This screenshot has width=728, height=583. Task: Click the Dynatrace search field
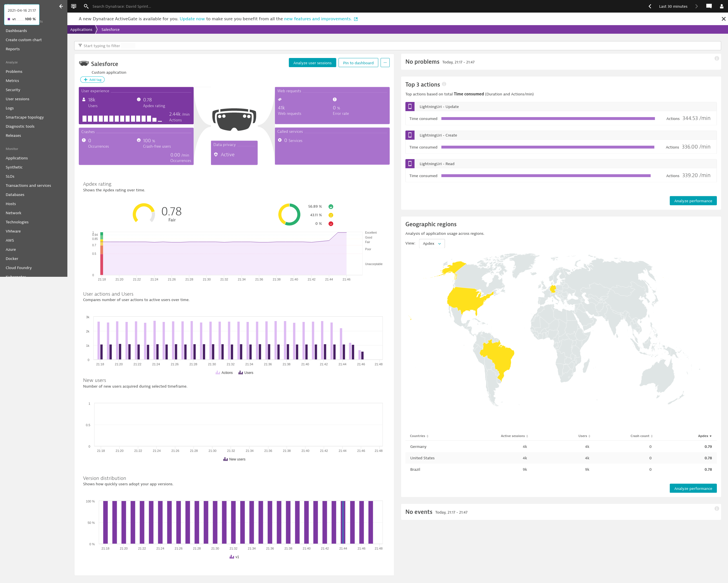tap(122, 6)
